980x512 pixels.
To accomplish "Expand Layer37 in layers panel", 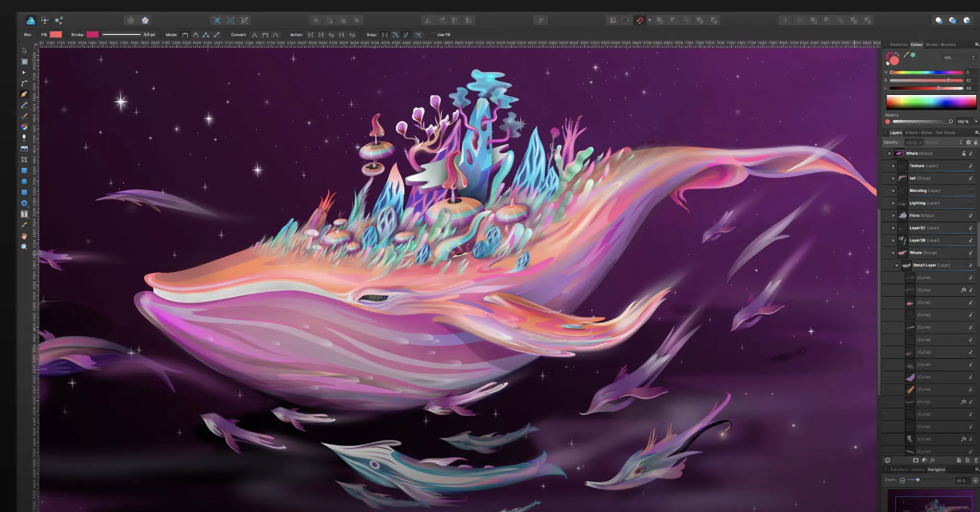I will 893,228.
